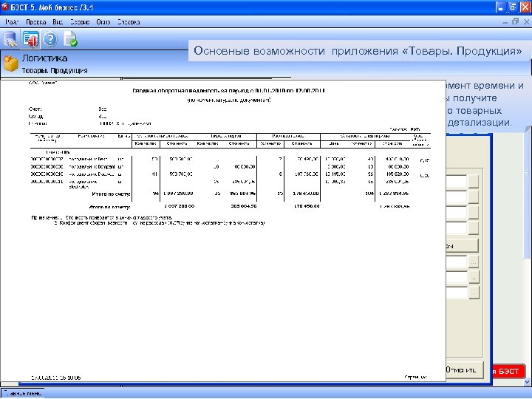The image size is (532, 399).
Task: Open help with the blue question mark icon
Action: coord(51,38)
